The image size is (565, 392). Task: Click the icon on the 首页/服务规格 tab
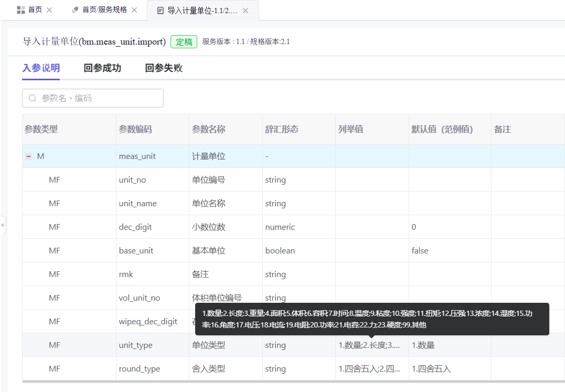(x=75, y=10)
